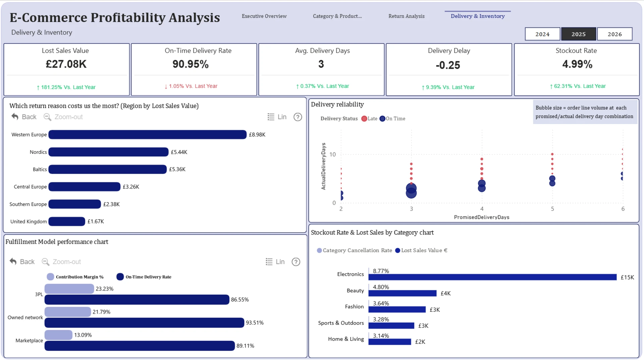The height and width of the screenshot is (362, 644).
Task: Click large On Time bubble at promised day 3
Action: tap(411, 193)
